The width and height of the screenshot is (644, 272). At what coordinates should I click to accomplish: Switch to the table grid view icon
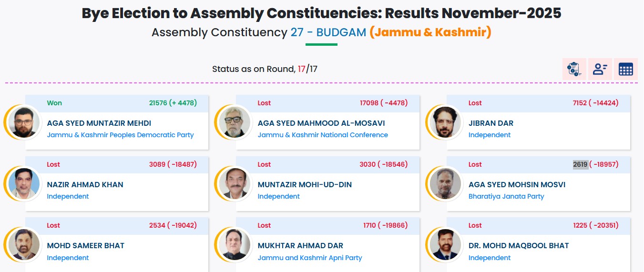[625, 70]
